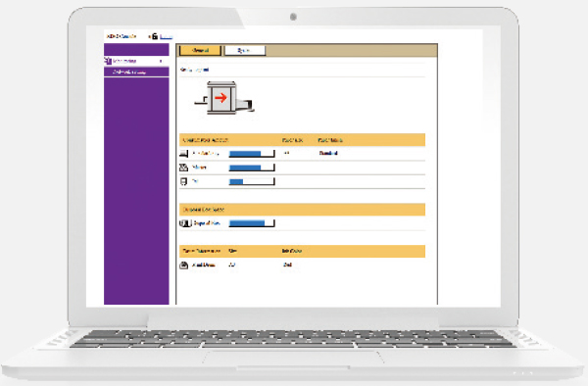588x386 pixels.
Task: Click the disk icon beside the disk space bar
Action: point(185,223)
